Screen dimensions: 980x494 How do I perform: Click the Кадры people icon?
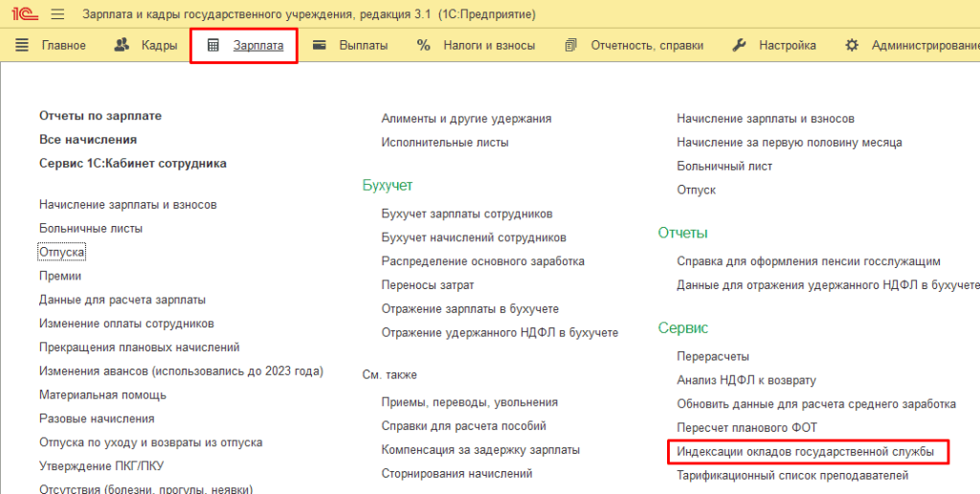122,45
